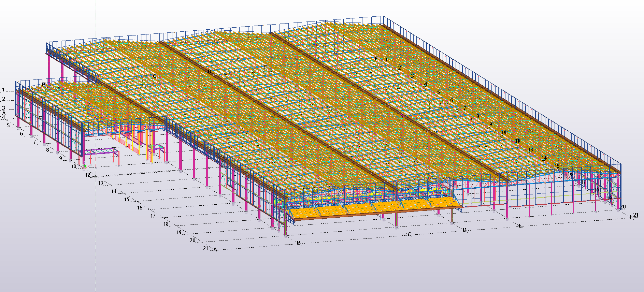This screenshot has height=292, width=644.
Task: Click grid label A beside ground label 21
Action: 215,250
